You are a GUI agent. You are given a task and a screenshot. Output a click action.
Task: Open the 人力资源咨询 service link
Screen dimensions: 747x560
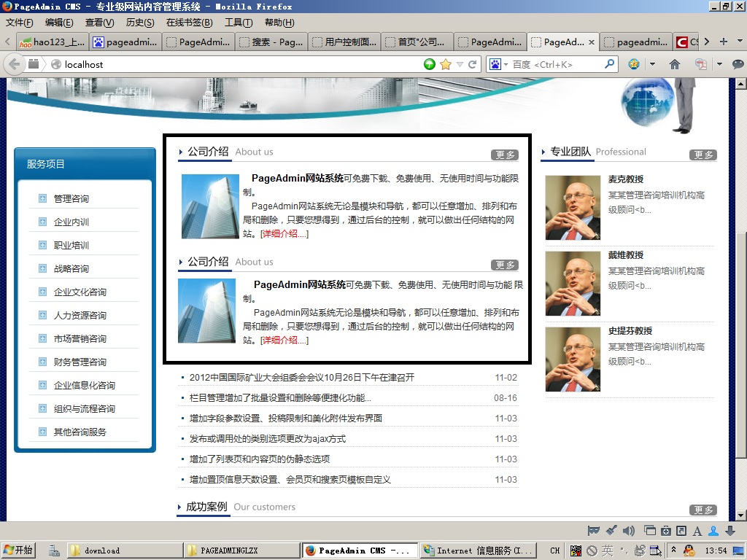pos(80,315)
